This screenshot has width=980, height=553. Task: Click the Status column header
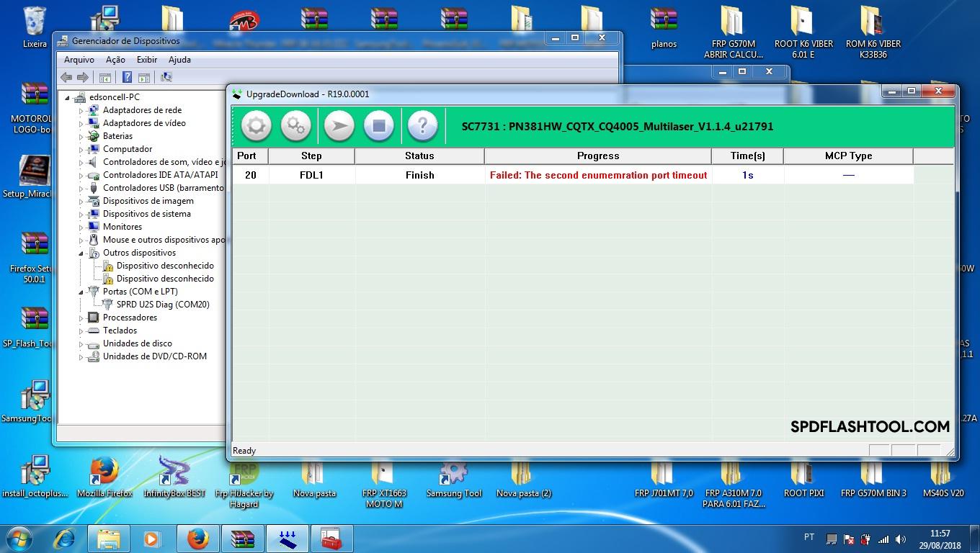[x=419, y=156]
